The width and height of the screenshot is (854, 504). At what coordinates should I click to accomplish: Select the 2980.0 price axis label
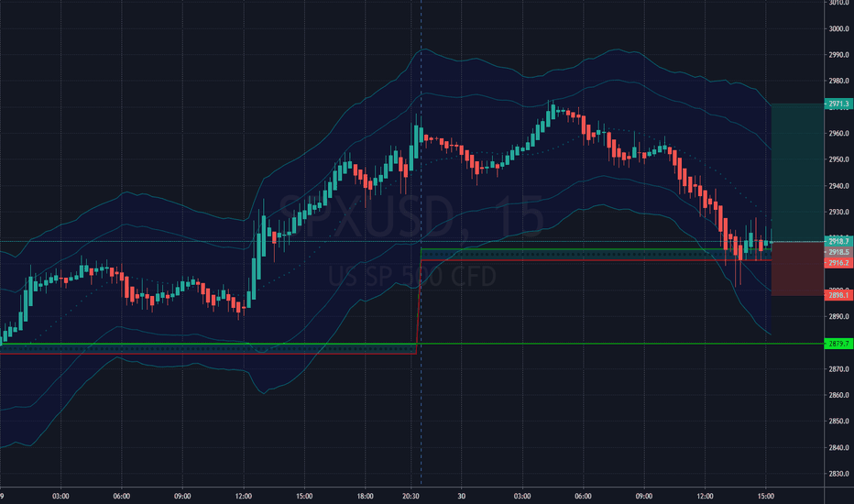pos(838,82)
